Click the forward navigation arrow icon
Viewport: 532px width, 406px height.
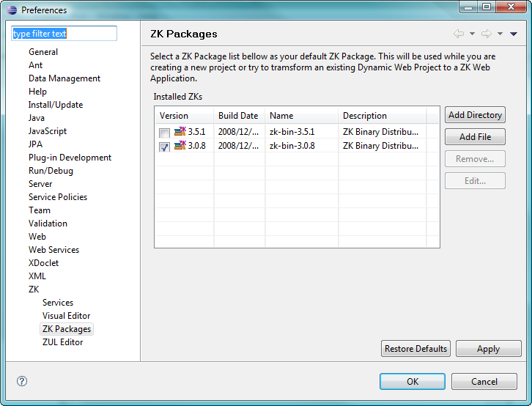click(x=486, y=34)
